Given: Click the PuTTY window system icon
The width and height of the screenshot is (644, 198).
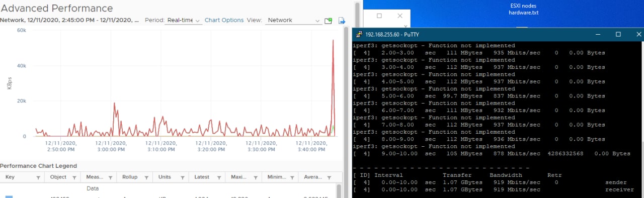Looking at the screenshot, I should coord(359,34).
